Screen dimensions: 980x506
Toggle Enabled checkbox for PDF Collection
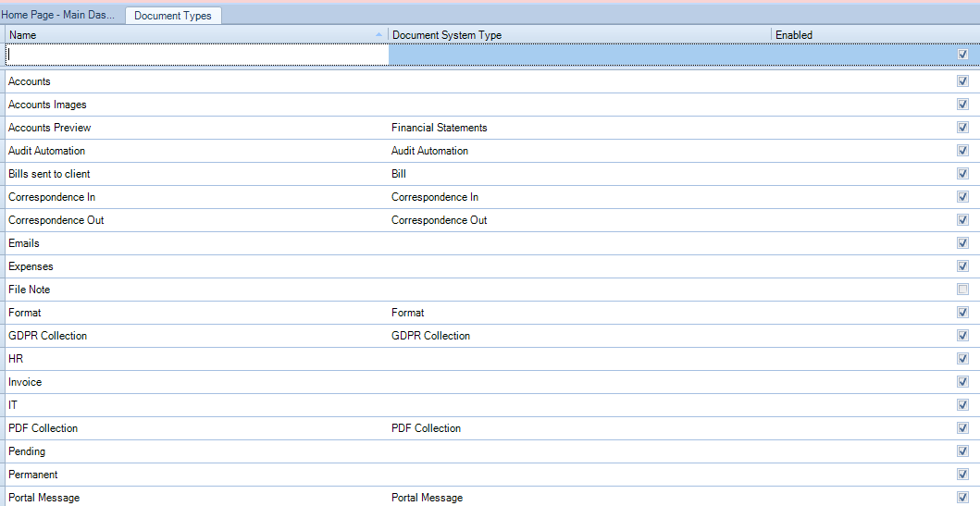[x=962, y=428]
